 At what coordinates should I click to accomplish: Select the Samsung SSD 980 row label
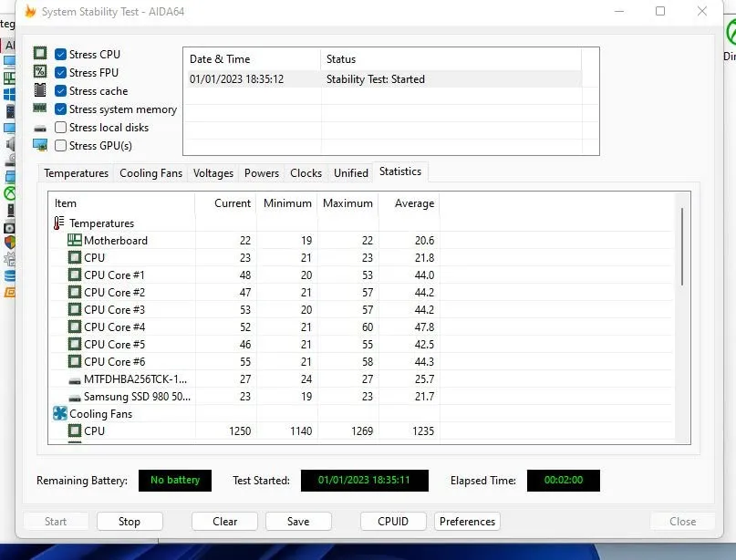137,397
